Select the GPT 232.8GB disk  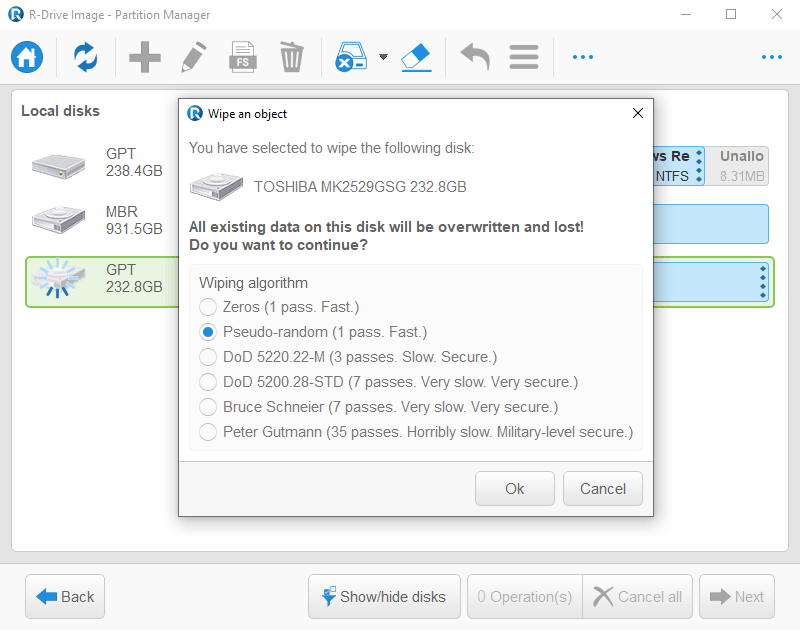(x=102, y=282)
